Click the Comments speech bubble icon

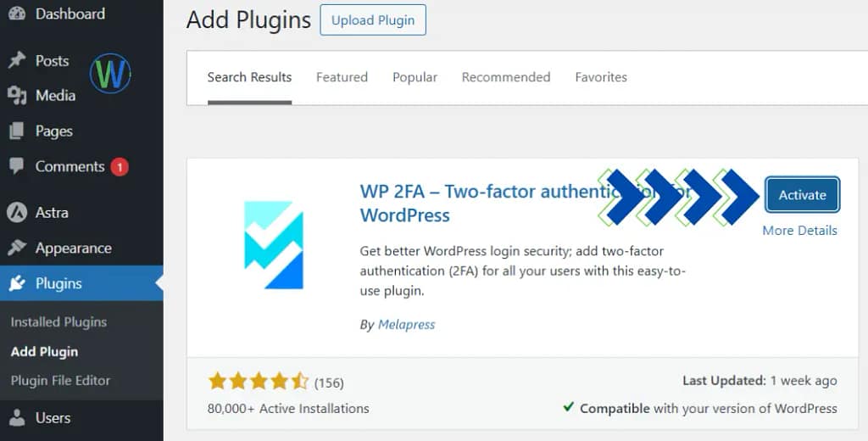point(17,166)
